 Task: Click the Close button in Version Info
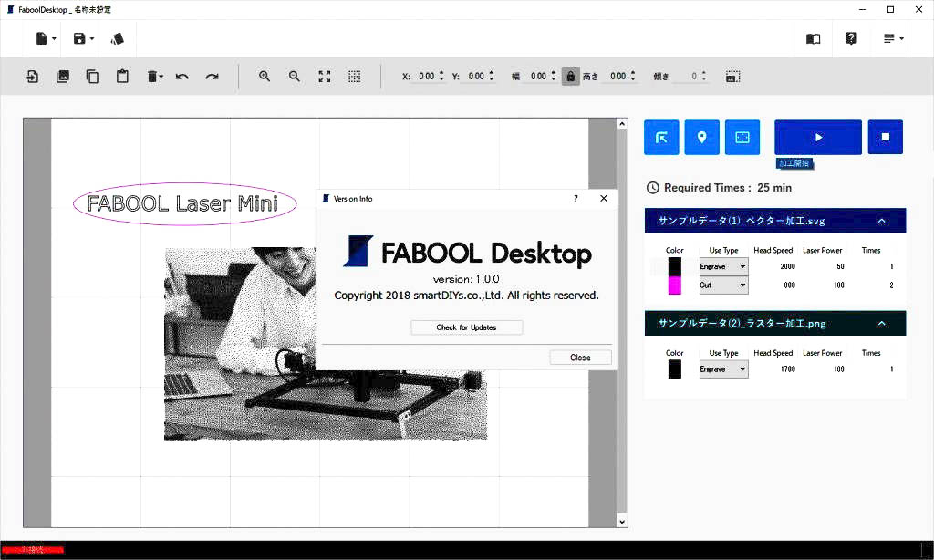(580, 358)
